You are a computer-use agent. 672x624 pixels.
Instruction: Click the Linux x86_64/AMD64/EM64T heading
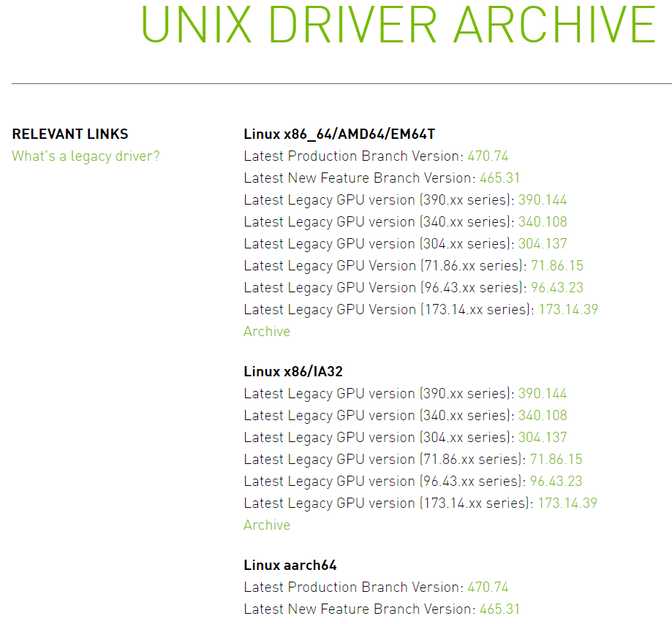tap(339, 134)
